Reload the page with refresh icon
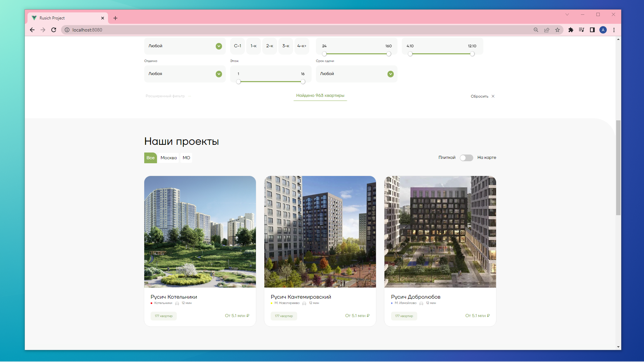Viewport: 644px width, 362px height. click(x=54, y=30)
